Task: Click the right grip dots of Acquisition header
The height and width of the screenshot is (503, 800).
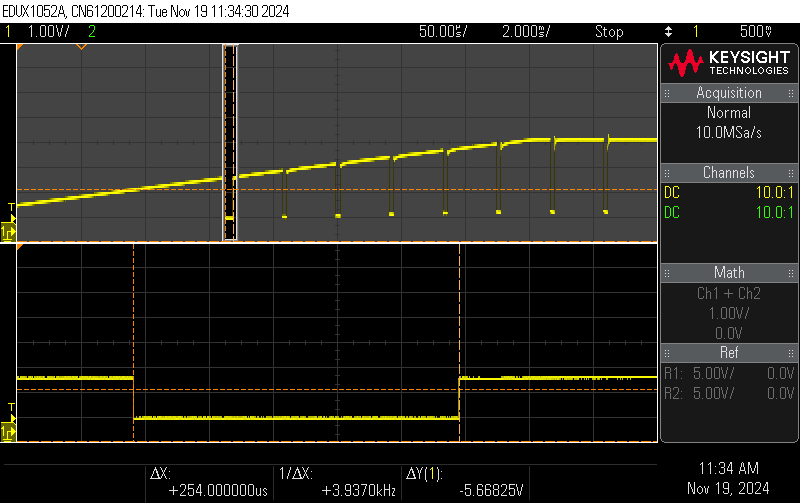Action: [x=791, y=93]
